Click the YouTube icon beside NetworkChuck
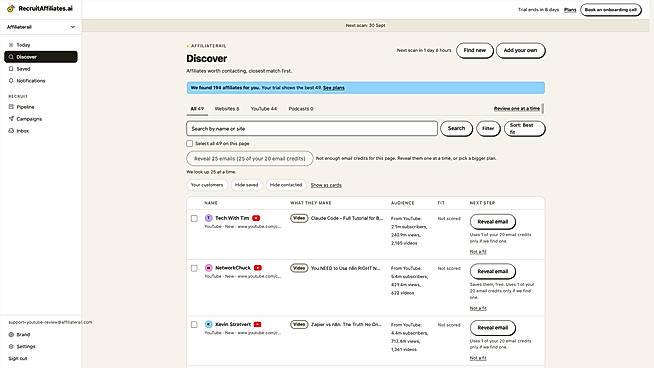The width and height of the screenshot is (654, 368). click(x=258, y=268)
